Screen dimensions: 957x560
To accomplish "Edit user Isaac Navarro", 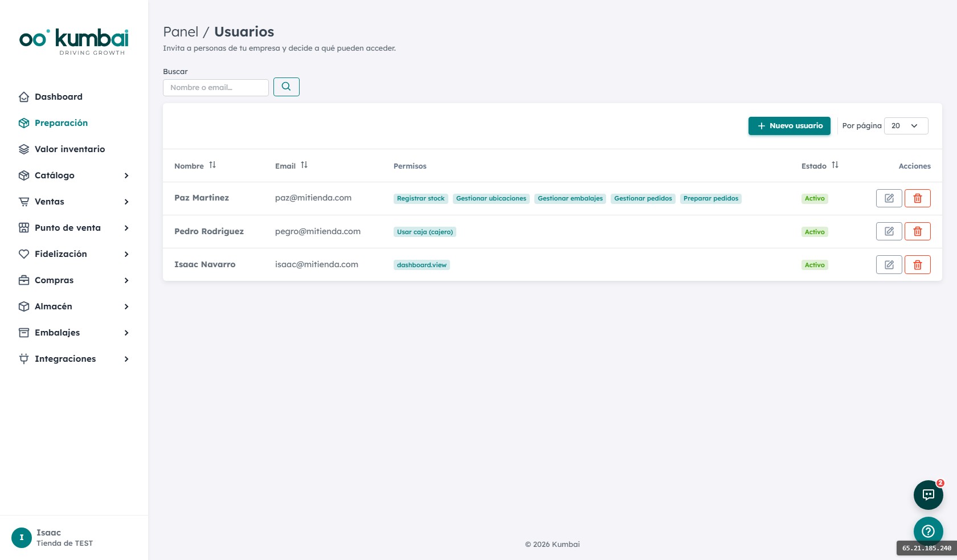I will tap(889, 264).
